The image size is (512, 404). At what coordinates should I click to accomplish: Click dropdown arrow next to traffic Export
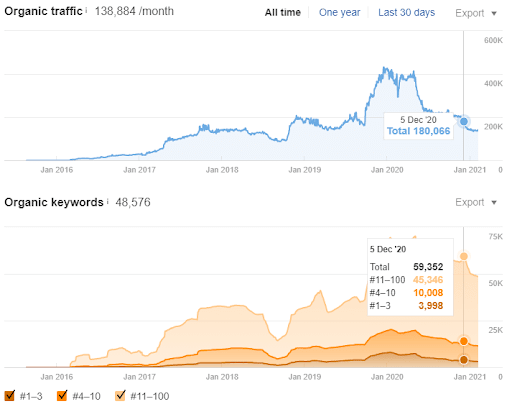tap(494, 14)
